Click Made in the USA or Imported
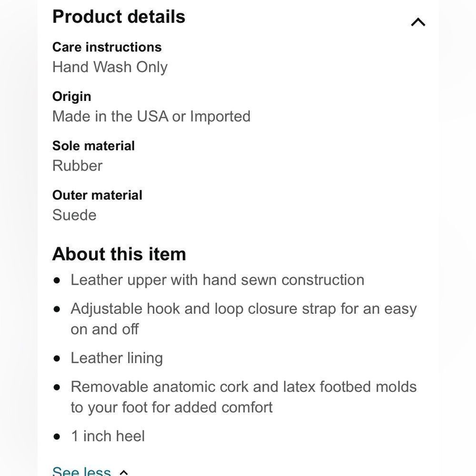The width and height of the screenshot is (476, 476). (151, 117)
